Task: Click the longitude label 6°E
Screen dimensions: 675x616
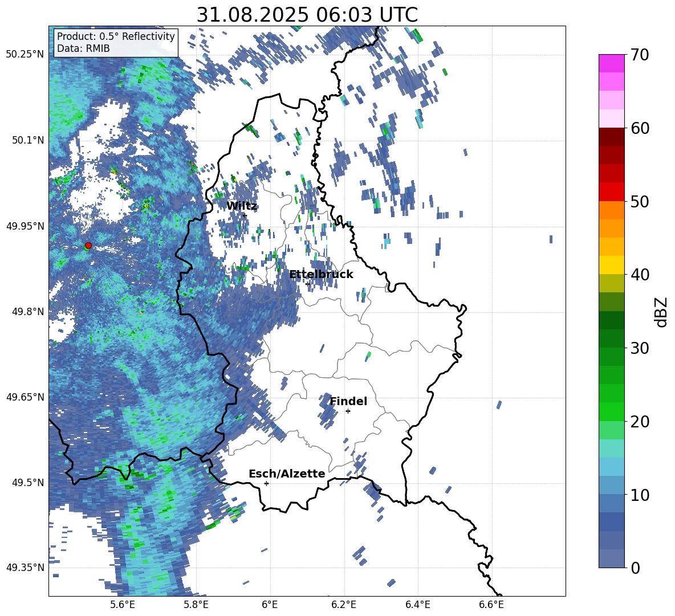Action: (x=270, y=605)
